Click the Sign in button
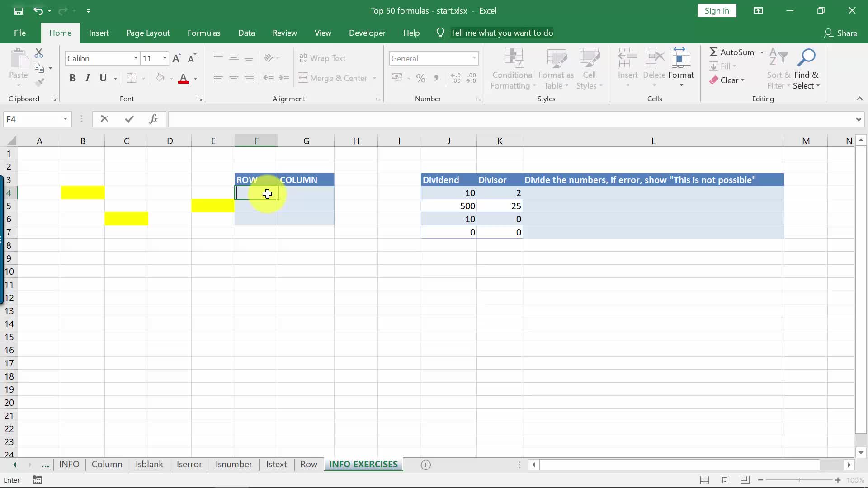Screen dimensions: 868x488 point(717,11)
